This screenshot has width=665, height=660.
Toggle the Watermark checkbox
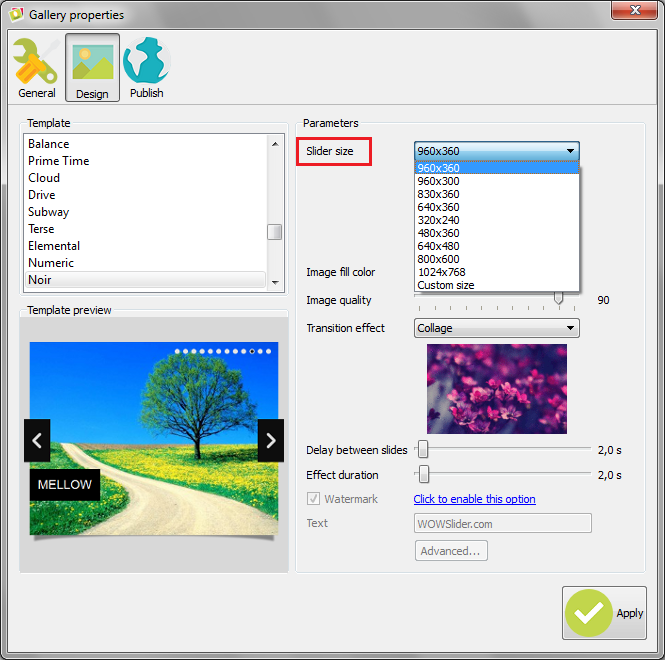point(313,498)
